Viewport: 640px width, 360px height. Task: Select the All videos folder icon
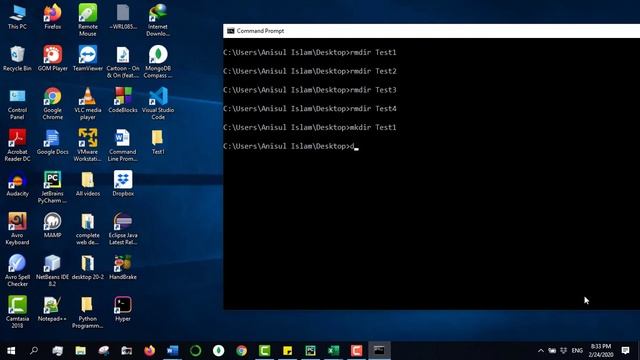pos(88,184)
